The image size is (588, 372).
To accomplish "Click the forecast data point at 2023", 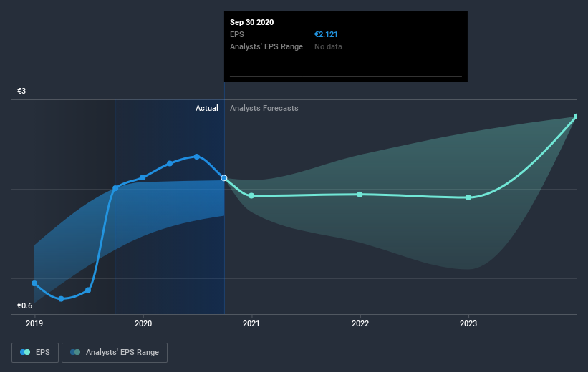I will pyautogui.click(x=468, y=197).
